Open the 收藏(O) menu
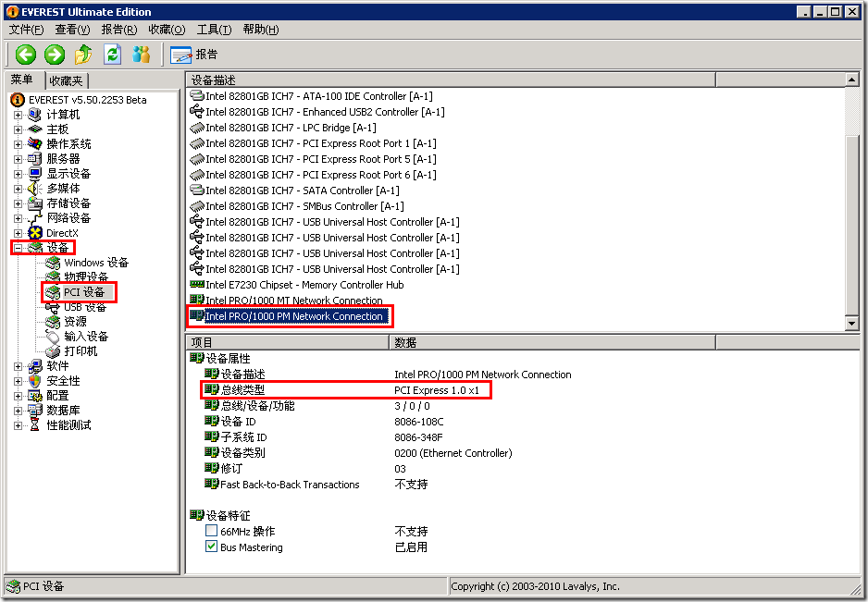The height and width of the screenshot is (602, 868). pos(167,30)
